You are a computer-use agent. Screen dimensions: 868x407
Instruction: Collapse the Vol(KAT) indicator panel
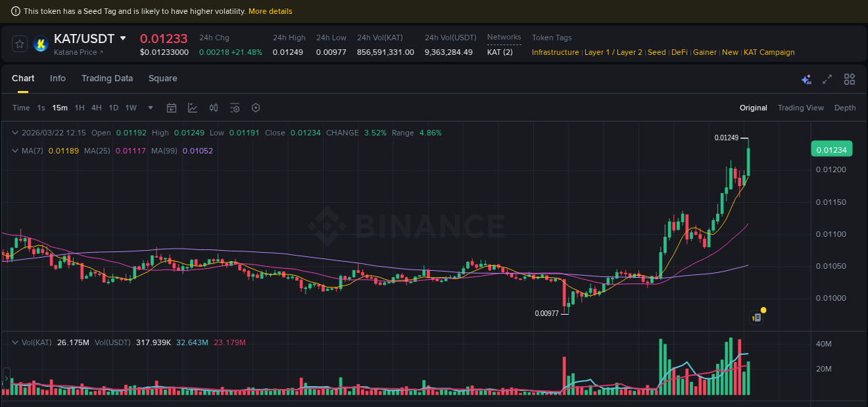15,342
